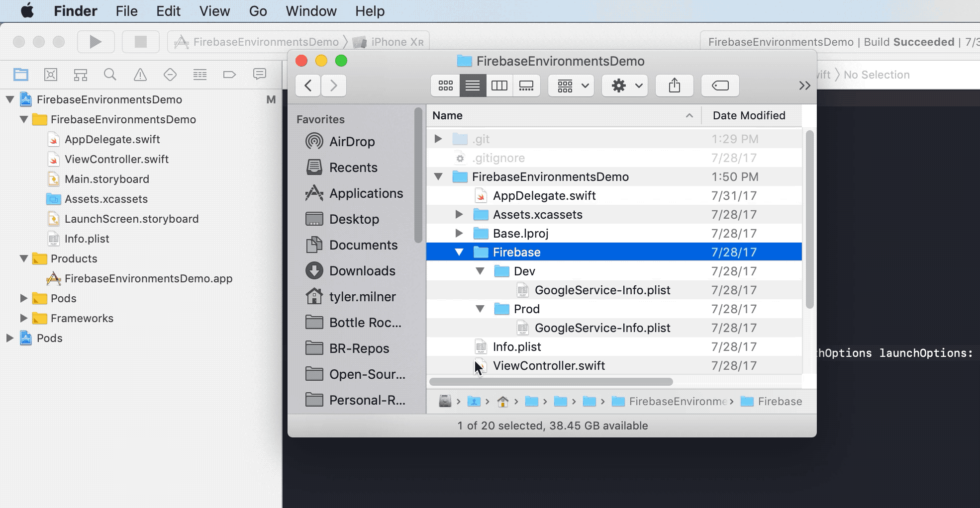This screenshot has height=508, width=980.
Task: Collapse the Prod folder in Finder
Action: 480,309
